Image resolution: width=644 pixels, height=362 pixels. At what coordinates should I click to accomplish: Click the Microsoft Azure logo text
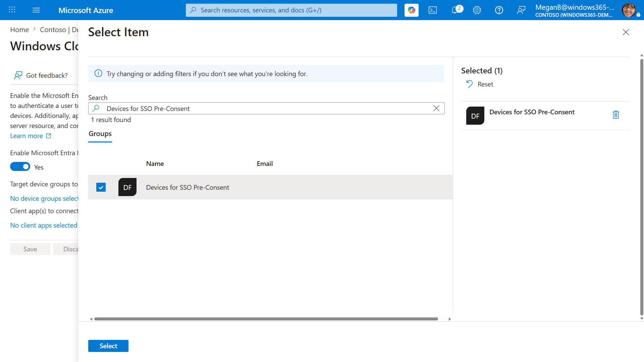(86, 10)
